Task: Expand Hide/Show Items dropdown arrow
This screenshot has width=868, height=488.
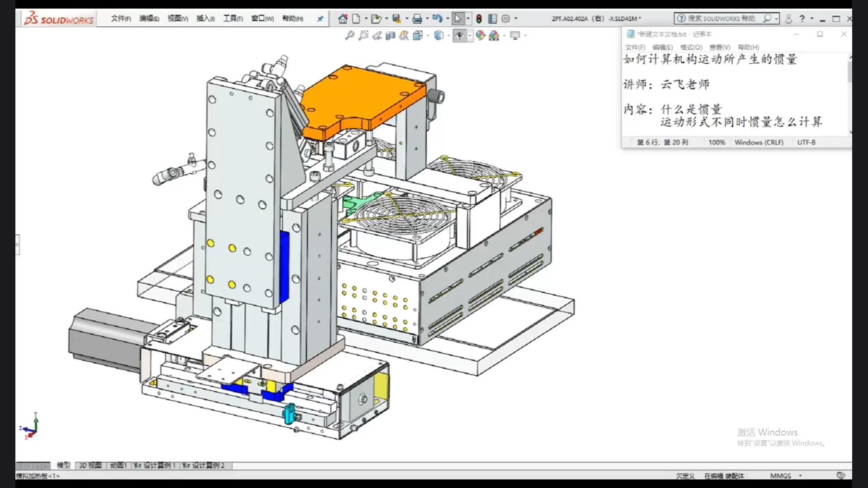Action: pyautogui.click(x=470, y=35)
